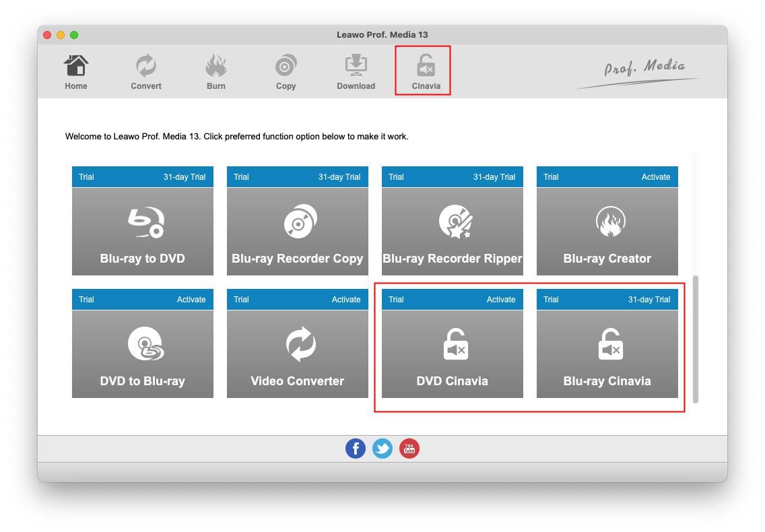Open the Blu-ray Creator tile
The image size is (765, 532).
607,231
